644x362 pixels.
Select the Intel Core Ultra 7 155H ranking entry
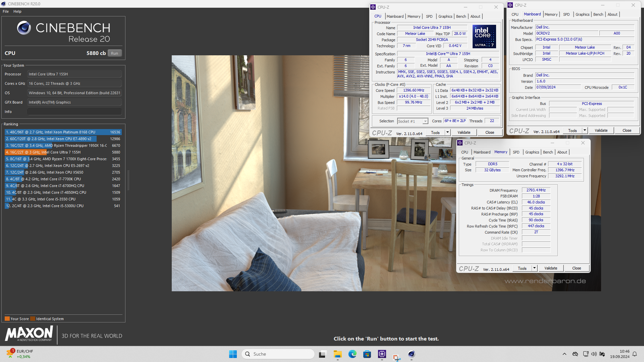tap(63, 152)
